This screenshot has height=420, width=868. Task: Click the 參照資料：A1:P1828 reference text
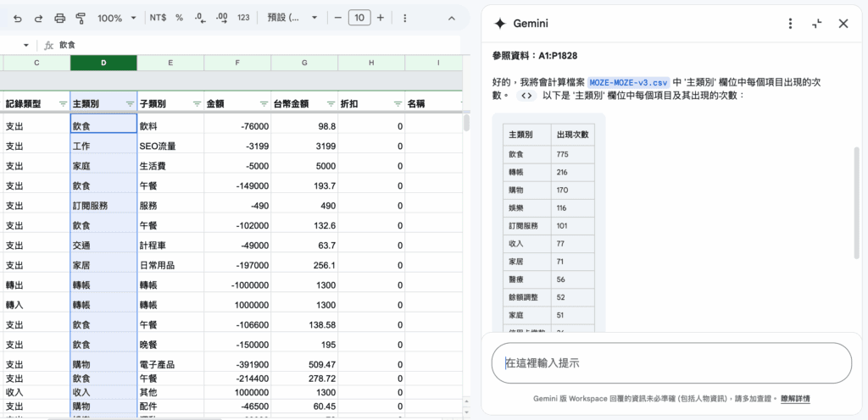(535, 55)
